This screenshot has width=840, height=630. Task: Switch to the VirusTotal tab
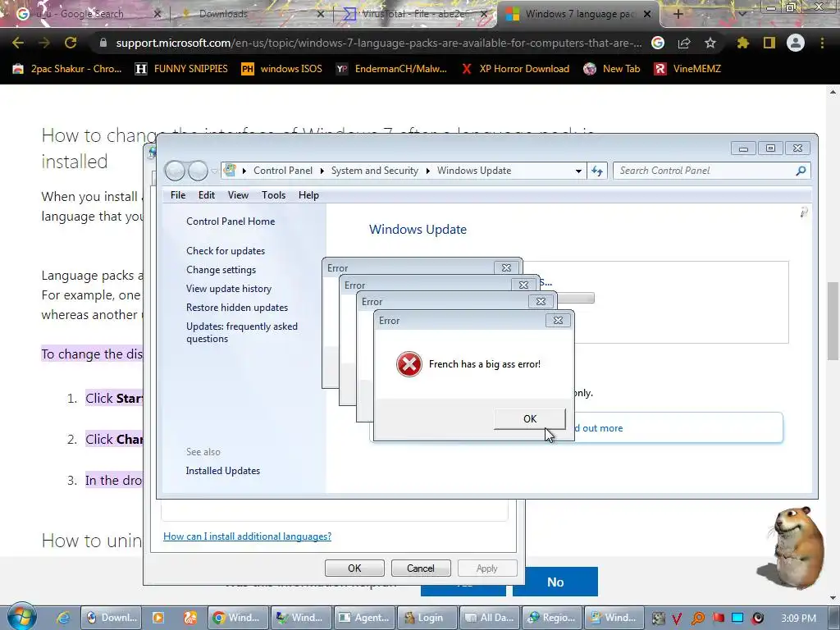tap(413, 14)
